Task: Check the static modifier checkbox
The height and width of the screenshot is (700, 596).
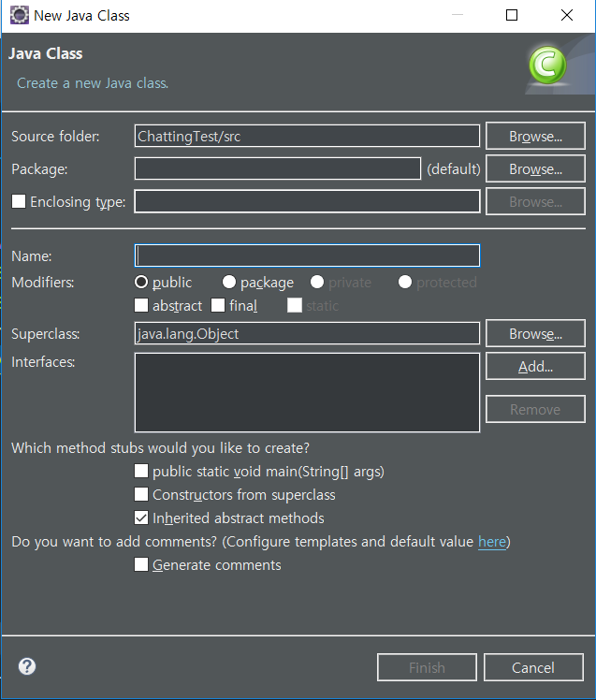Action: pos(295,305)
